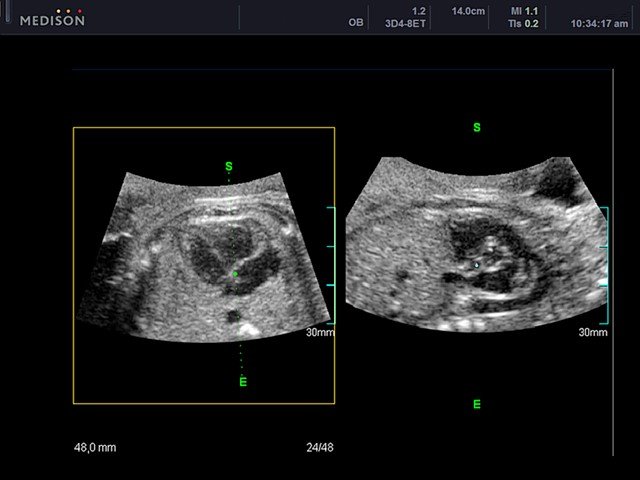Click the Medison logo
Image resolution: width=640 pixels, height=480 pixels.
click(x=52, y=20)
